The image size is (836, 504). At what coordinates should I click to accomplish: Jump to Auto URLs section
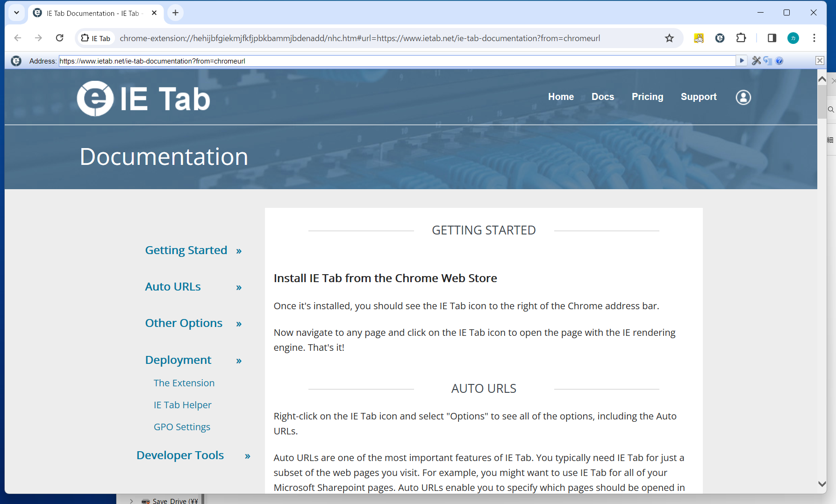(x=173, y=287)
